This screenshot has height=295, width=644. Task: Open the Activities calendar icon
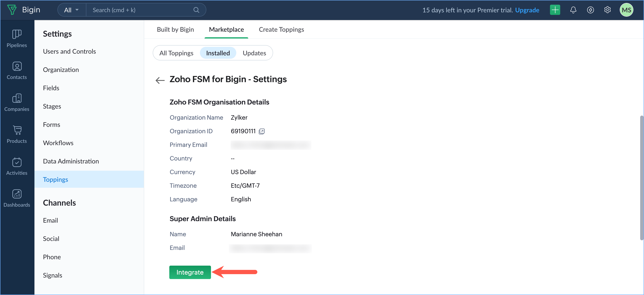(17, 162)
